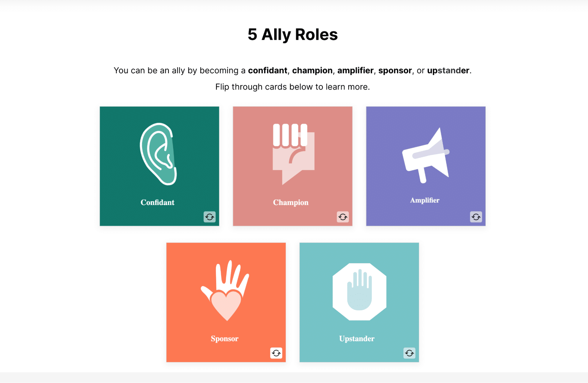Click the "5 Ally Roles" heading
Viewport: 588px width, 383px height.
pyautogui.click(x=293, y=34)
